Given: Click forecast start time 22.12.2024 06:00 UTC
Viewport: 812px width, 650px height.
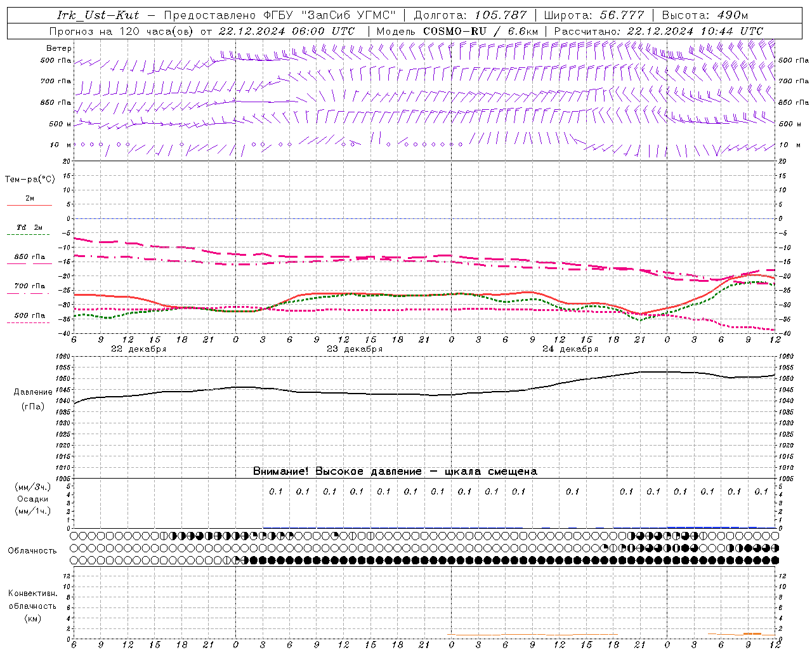Looking at the screenshot, I should pyautogui.click(x=287, y=31).
